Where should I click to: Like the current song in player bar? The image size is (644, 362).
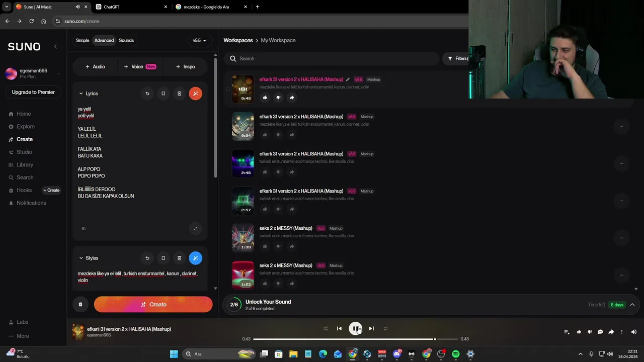[579, 332]
